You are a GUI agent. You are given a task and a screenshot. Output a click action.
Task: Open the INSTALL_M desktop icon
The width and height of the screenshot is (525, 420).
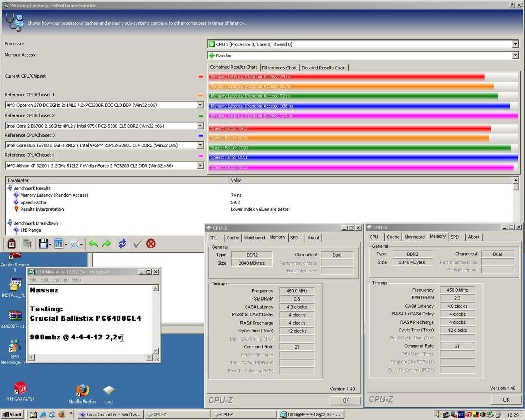click(x=14, y=288)
